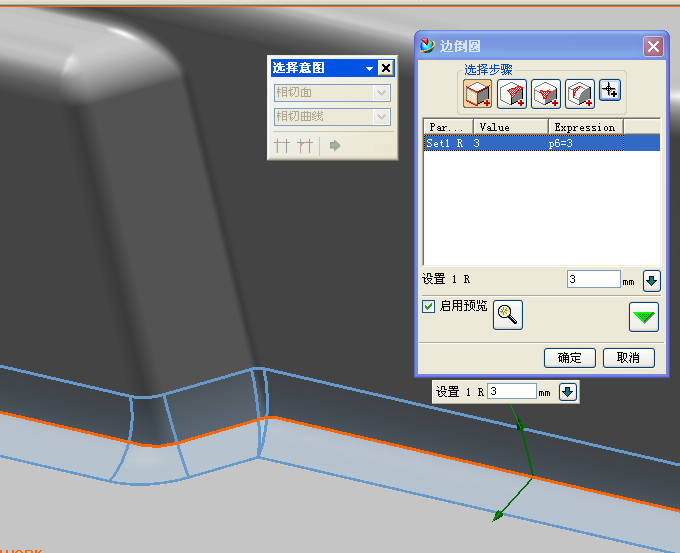Image resolution: width=680 pixels, height=553 pixels.
Task: Click the add new set icon
Action: (x=610, y=90)
